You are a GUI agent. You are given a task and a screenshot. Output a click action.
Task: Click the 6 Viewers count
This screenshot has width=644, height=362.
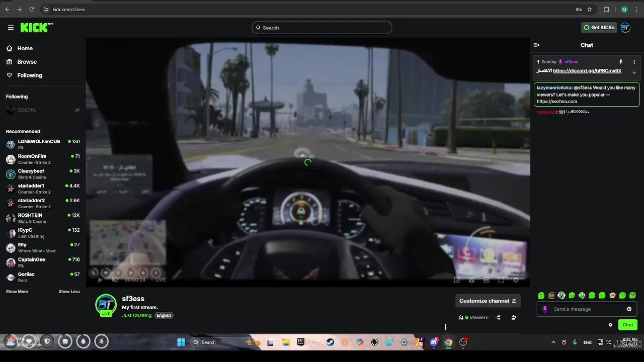point(473,318)
